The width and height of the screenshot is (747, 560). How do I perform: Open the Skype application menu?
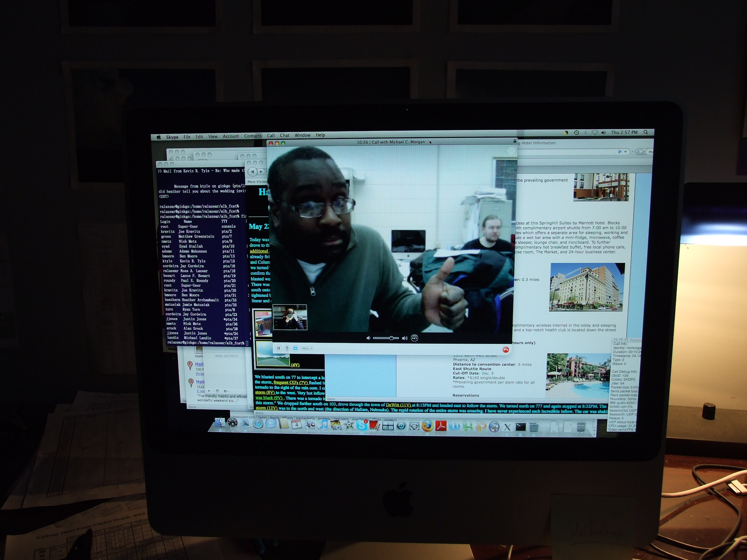[x=172, y=137]
